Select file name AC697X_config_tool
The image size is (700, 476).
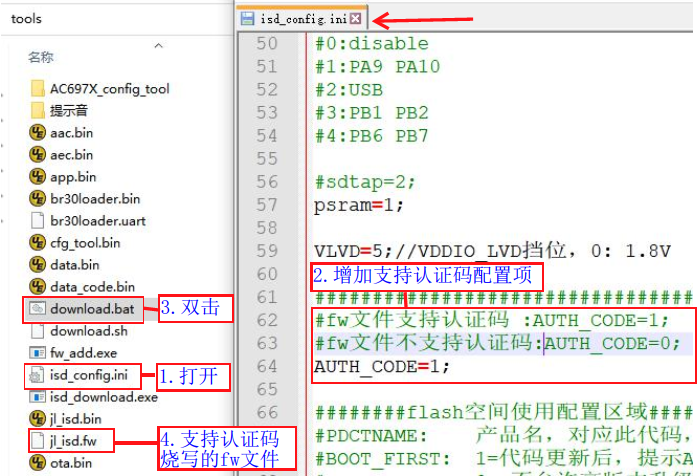(x=110, y=88)
